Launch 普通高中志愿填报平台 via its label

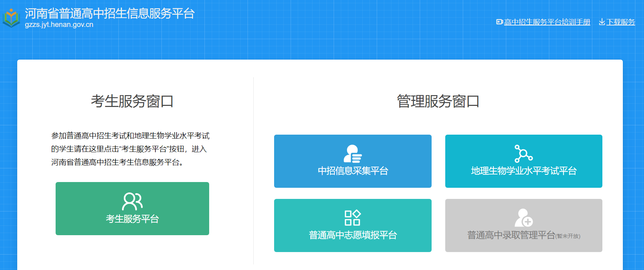click(353, 235)
